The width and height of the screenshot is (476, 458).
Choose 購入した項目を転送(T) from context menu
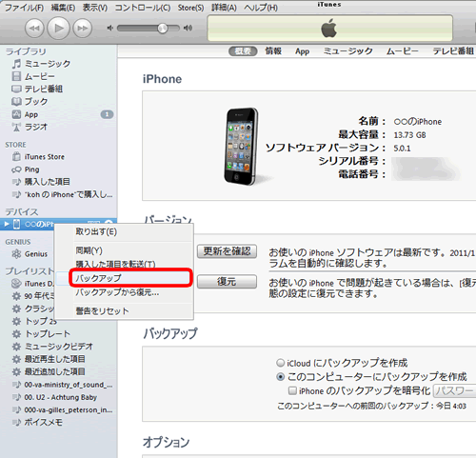(x=125, y=264)
